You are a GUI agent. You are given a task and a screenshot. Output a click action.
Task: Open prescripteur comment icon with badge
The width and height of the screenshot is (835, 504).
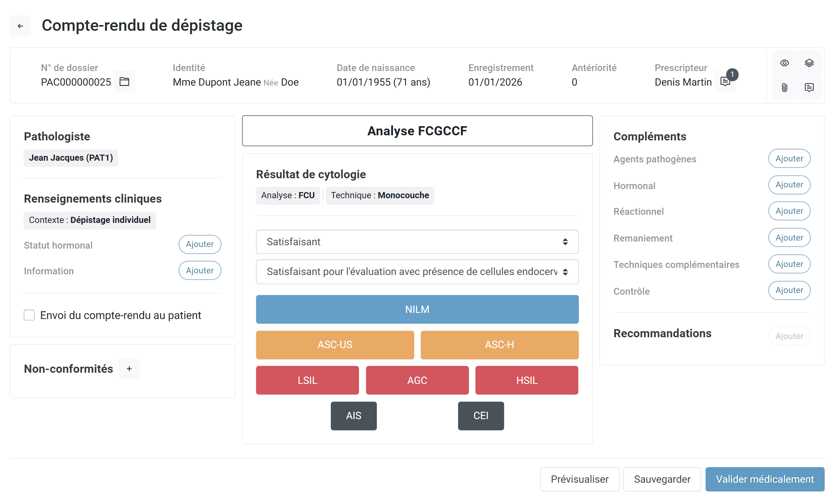pyautogui.click(x=725, y=82)
